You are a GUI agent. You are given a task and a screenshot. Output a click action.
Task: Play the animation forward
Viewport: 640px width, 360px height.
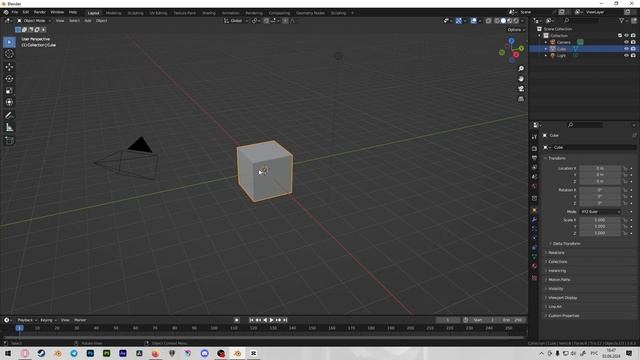tap(271, 320)
